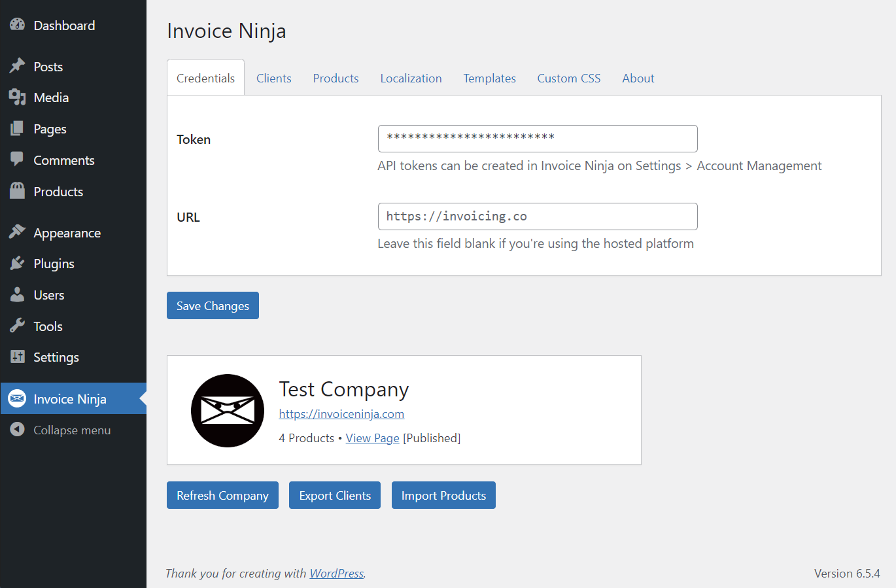Click the Plugins plug icon
896x588 pixels.
tap(17, 264)
